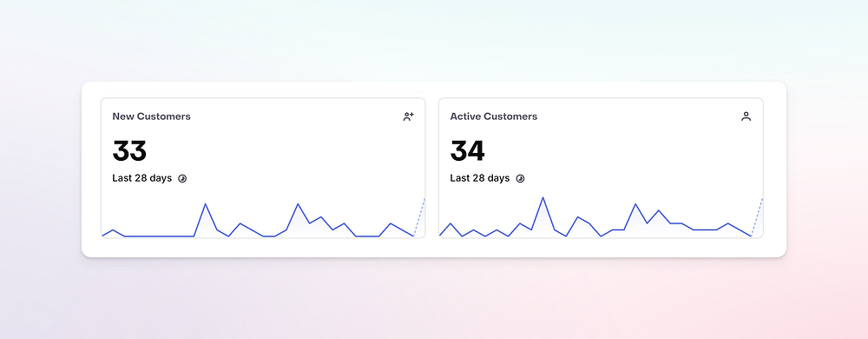Click the person icon on Active Customers card
Image resolution: width=868 pixels, height=339 pixels.
(746, 116)
